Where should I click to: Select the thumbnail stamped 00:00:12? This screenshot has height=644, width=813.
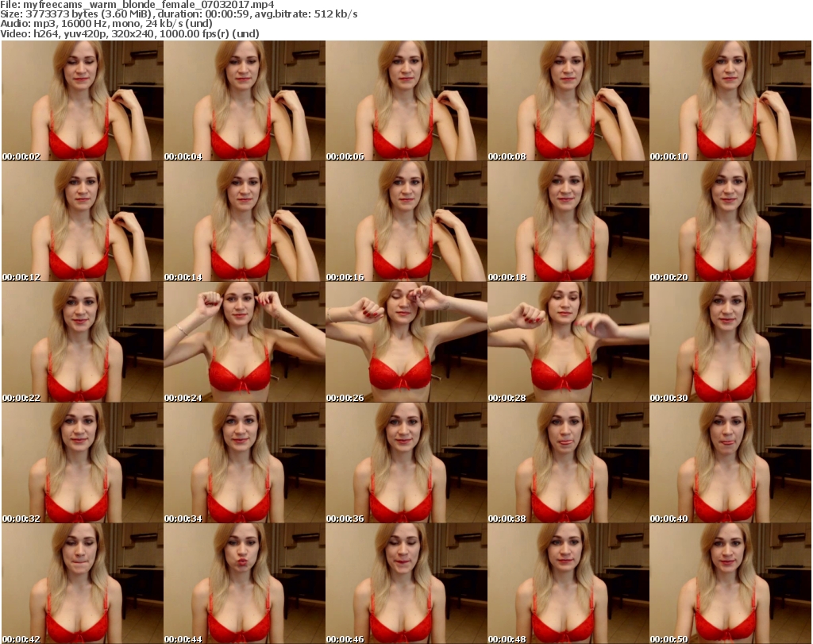[x=83, y=222]
